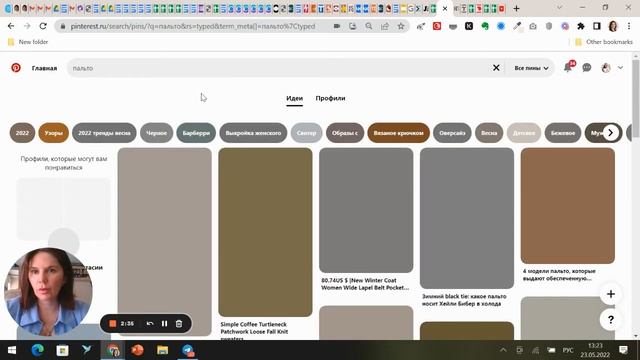Select the 2022 filter chip

(x=22, y=133)
